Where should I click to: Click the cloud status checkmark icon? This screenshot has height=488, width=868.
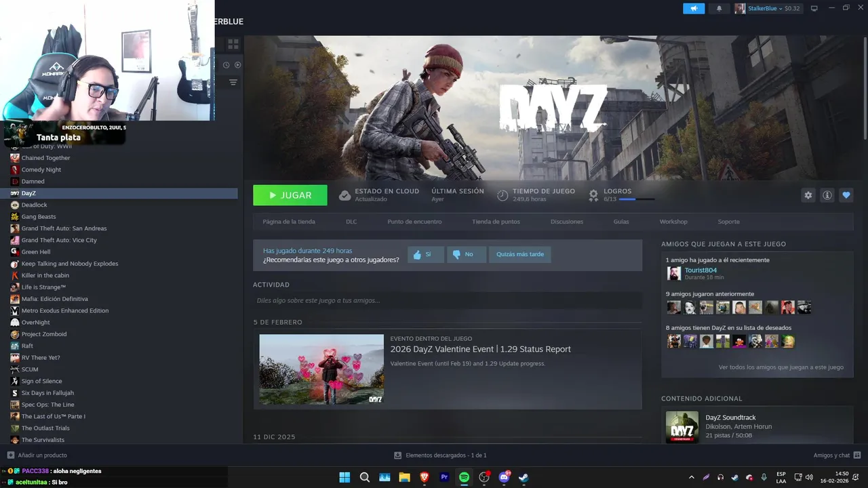pyautogui.click(x=344, y=195)
